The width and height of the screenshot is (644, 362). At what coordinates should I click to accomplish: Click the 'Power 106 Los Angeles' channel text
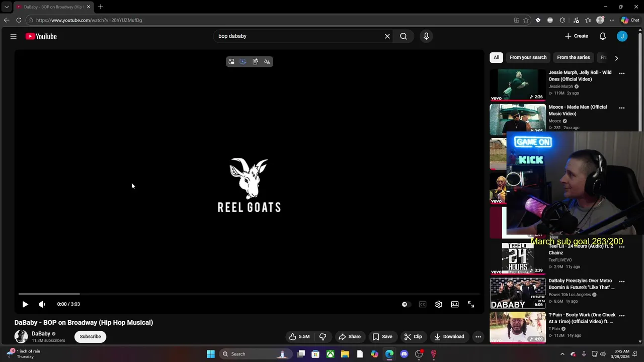pyautogui.click(x=570, y=295)
